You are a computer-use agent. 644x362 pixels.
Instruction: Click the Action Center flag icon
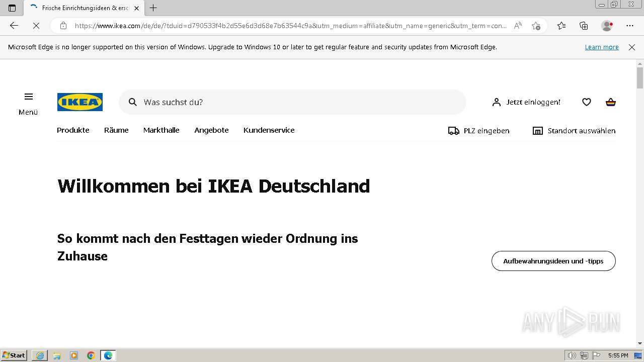595,355
